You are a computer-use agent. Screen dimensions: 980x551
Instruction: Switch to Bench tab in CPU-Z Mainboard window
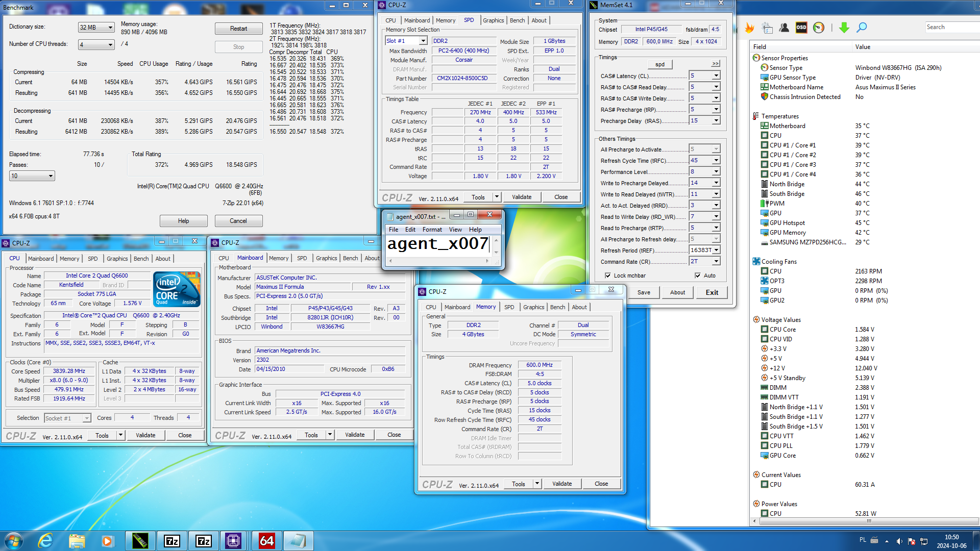tap(350, 258)
